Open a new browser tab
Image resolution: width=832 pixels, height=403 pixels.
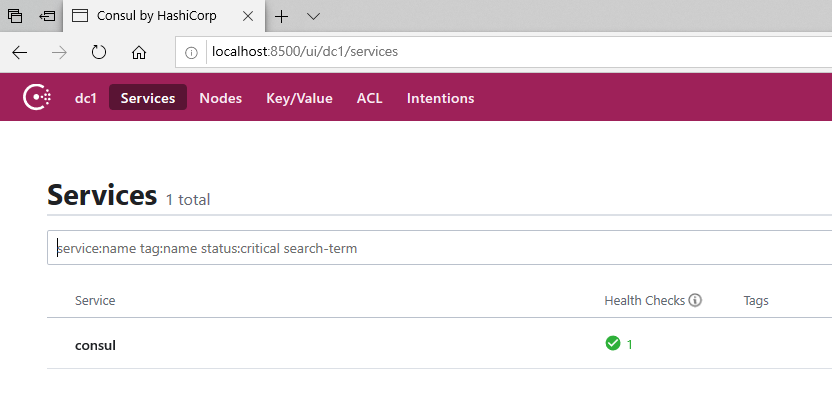[x=282, y=16]
